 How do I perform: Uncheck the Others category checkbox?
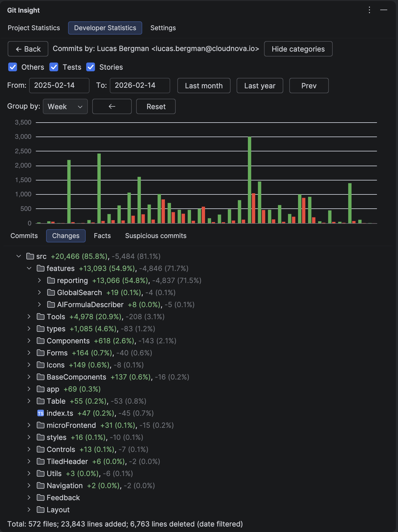click(13, 67)
